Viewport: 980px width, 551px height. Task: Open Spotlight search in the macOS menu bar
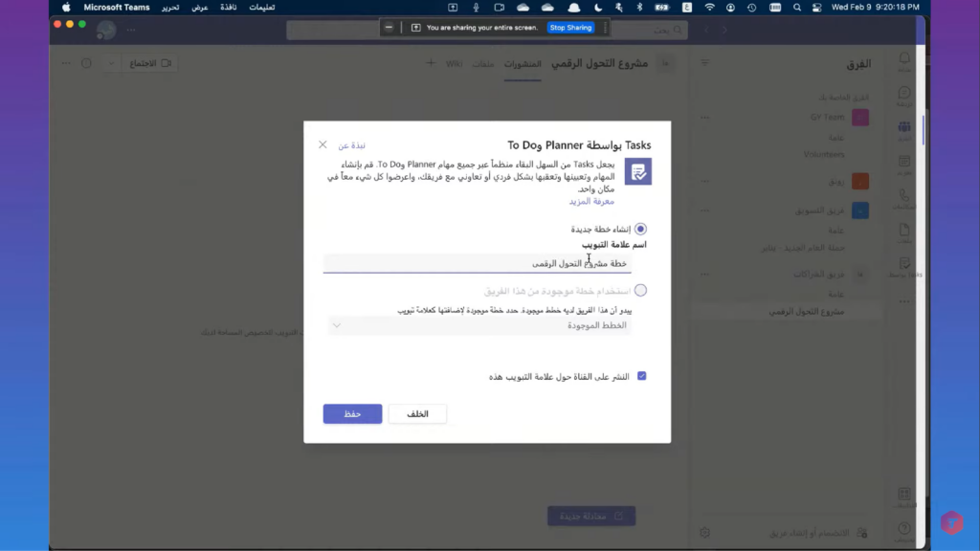point(797,8)
